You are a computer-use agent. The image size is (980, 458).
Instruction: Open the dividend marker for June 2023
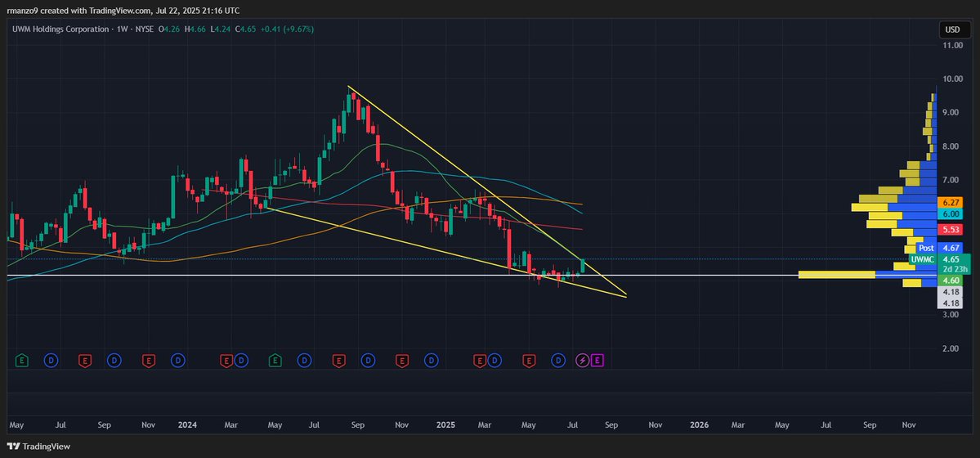click(x=51, y=361)
